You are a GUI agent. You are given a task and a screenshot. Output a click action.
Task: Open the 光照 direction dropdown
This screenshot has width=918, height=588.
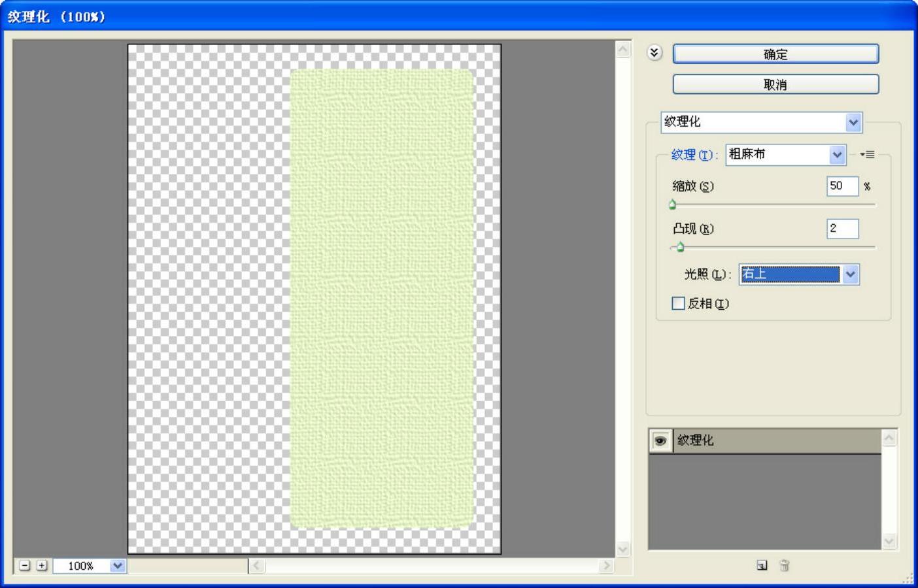click(850, 274)
